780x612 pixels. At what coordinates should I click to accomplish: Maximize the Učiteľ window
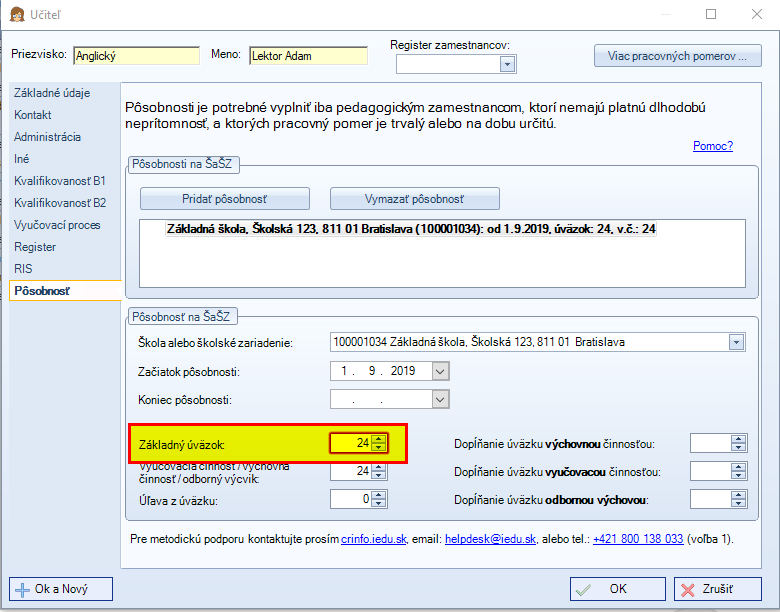[711, 14]
